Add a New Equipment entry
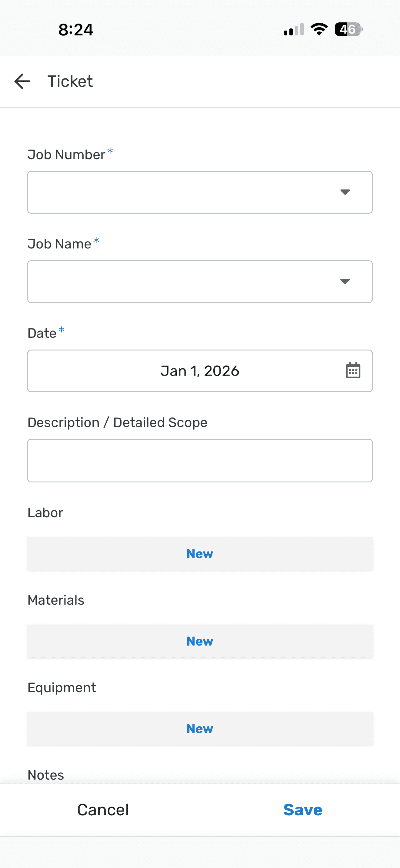The width and height of the screenshot is (400, 868). pyautogui.click(x=200, y=728)
